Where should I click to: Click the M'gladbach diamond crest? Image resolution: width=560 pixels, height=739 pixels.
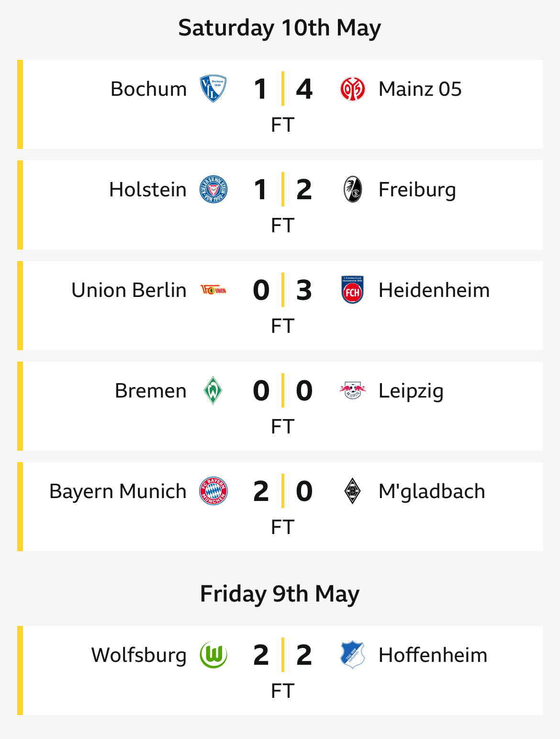click(353, 491)
